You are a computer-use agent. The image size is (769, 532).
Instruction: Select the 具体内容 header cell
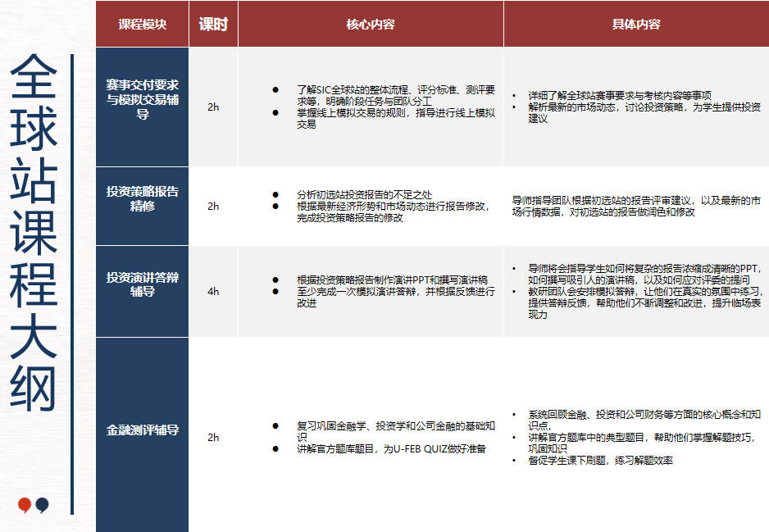(635, 24)
